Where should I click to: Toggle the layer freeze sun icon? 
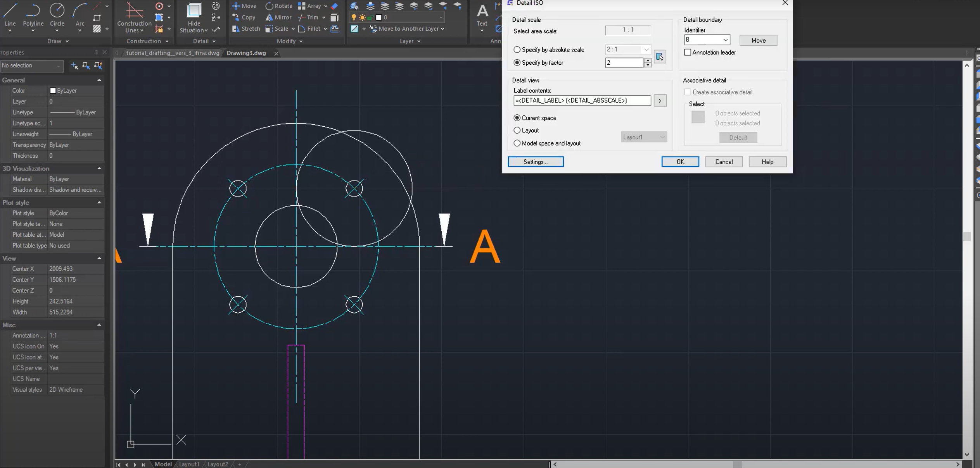[362, 17]
